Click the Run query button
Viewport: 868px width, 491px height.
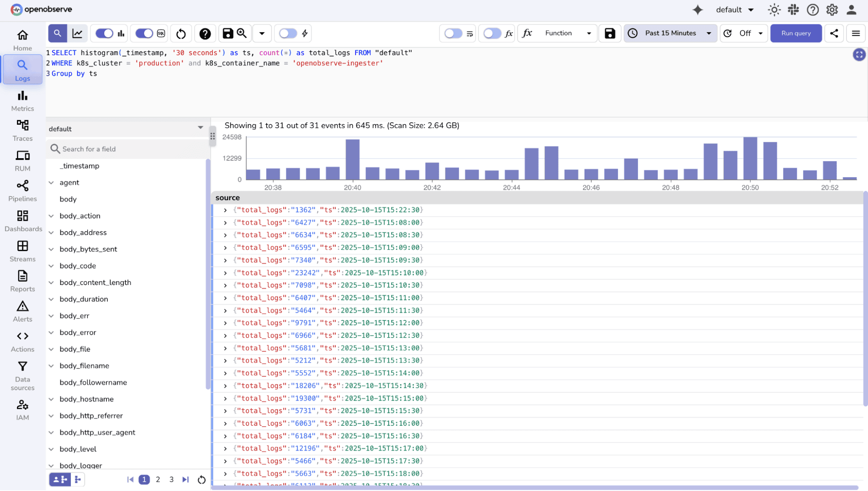796,33
